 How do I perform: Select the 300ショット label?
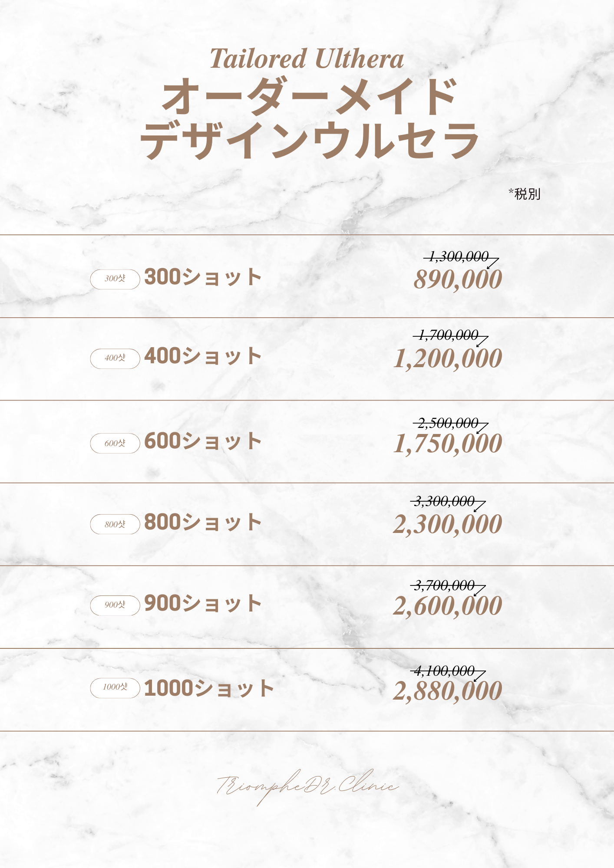pyautogui.click(x=203, y=277)
